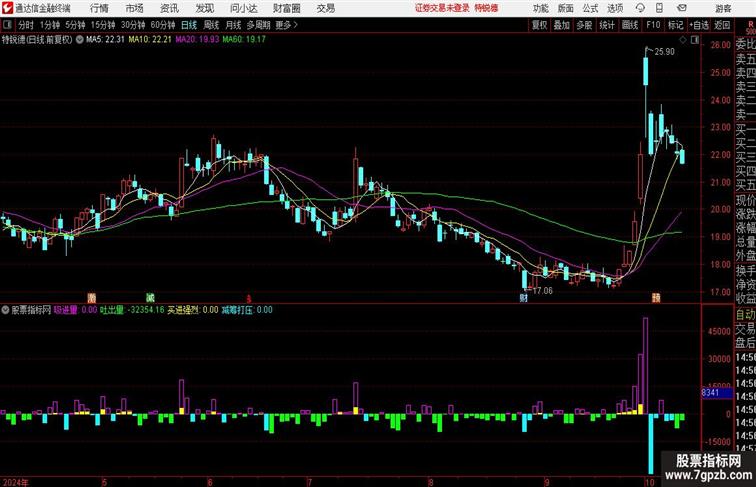The height and width of the screenshot is (487, 756).
Task: Click the 游客 account label
Action: tap(723, 8)
